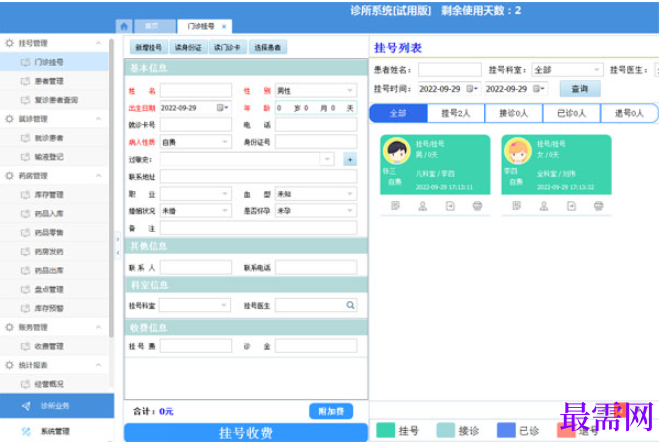Click plus button beside 过敏史 field

point(350,159)
